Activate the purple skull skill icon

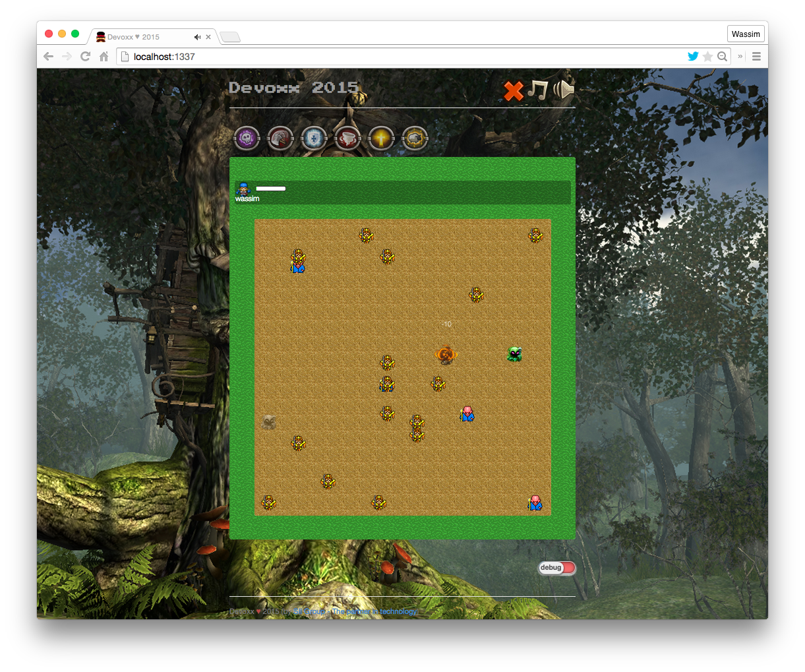[247, 138]
